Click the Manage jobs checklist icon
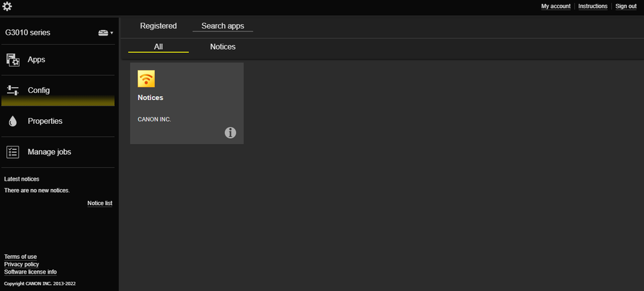The image size is (644, 291). pyautogui.click(x=13, y=152)
